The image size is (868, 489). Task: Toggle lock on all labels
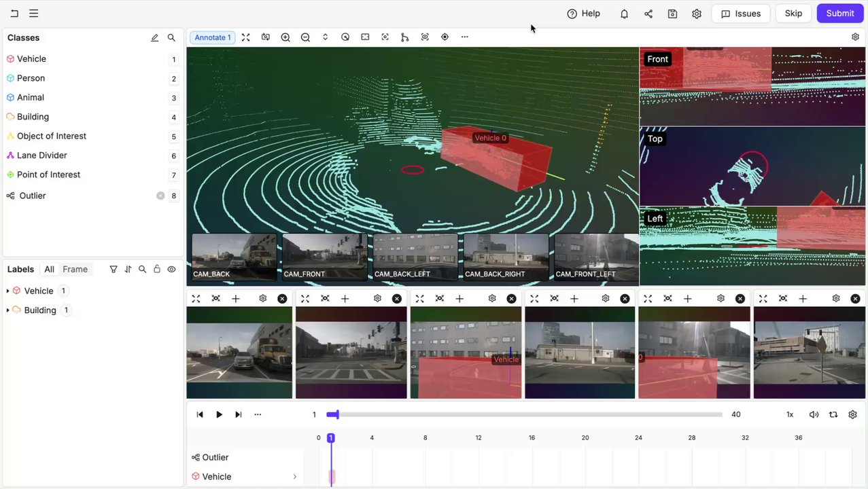point(157,270)
